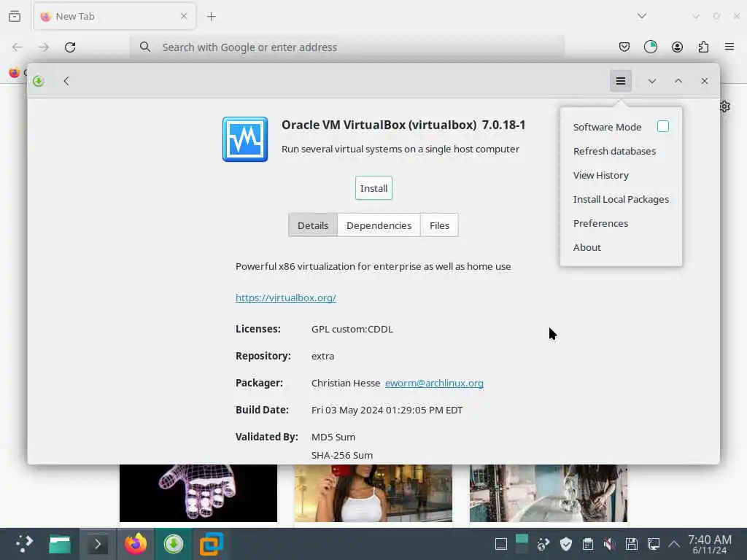Viewport: 747px width, 560px height.
Task: Click the teal pie-chart extension icon
Action: [650, 47]
